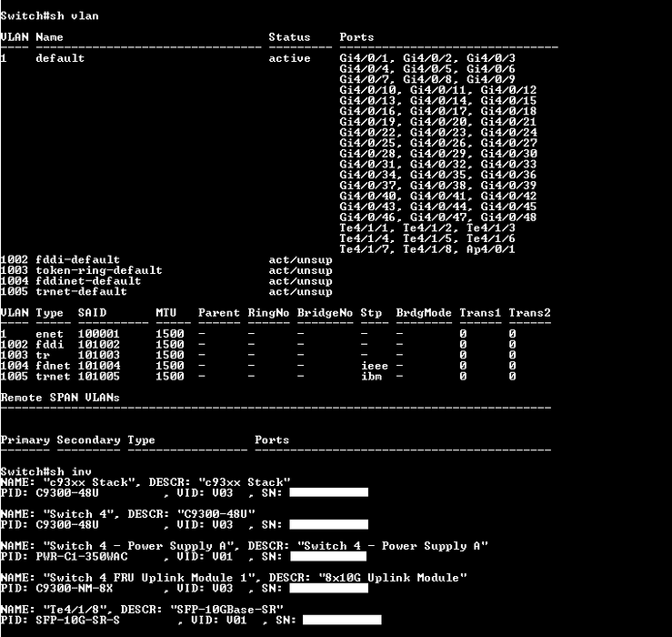672x637 pixels.
Task: Click the "Remote SPAN VLANs" heading
Action: click(x=60, y=398)
